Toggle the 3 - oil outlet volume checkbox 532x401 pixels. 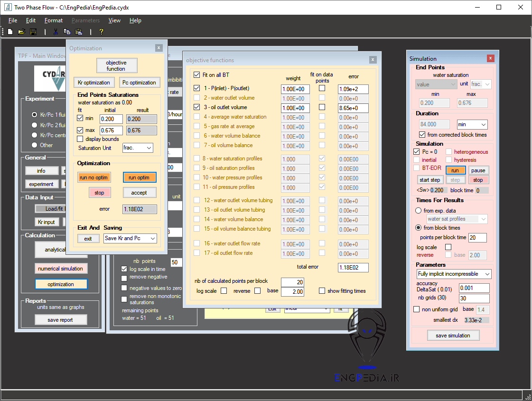pyautogui.click(x=197, y=107)
